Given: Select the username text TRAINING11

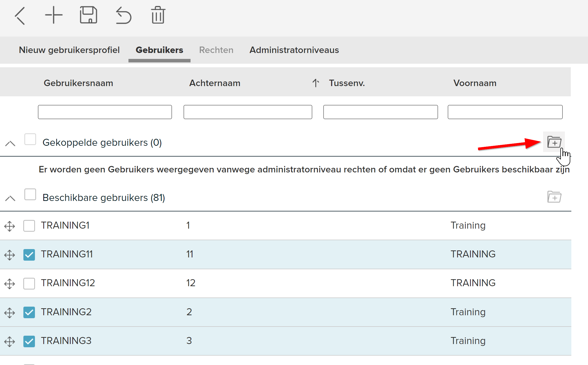Looking at the screenshot, I should 67,254.
